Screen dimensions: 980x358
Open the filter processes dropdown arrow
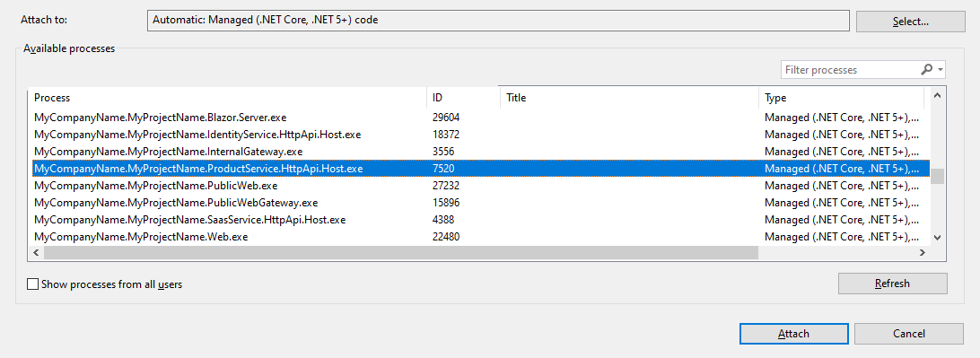coord(940,70)
